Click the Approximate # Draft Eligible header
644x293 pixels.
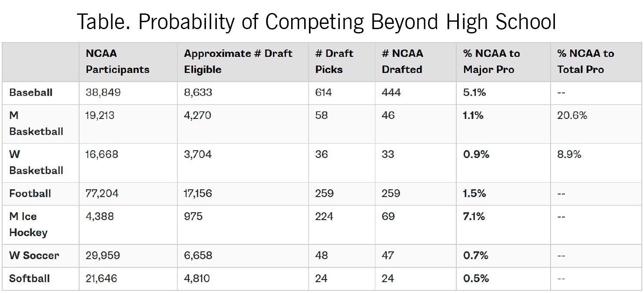pyautogui.click(x=238, y=62)
